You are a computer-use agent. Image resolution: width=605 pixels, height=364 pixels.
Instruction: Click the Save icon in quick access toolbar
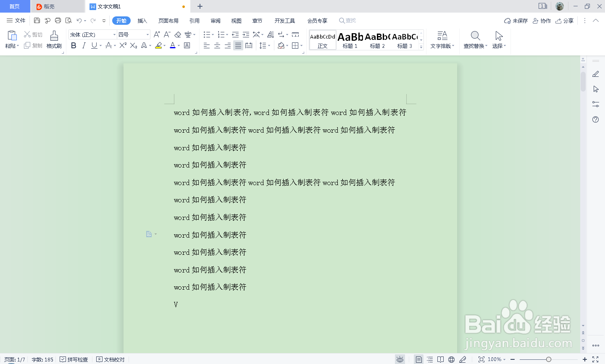(37, 21)
